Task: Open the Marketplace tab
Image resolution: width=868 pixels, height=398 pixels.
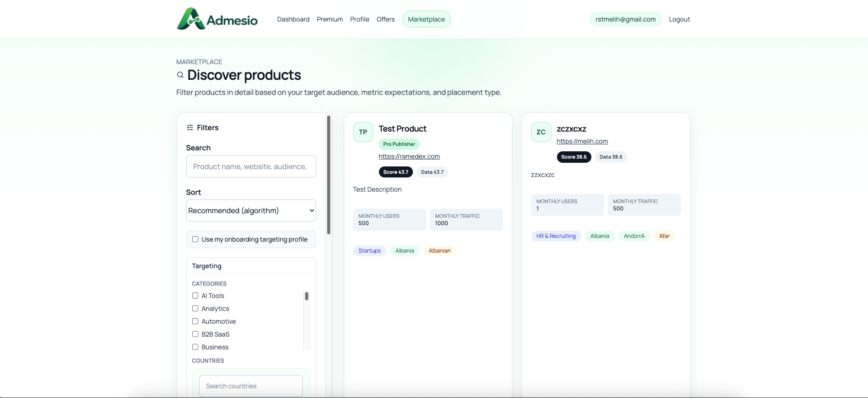Action: point(426,19)
